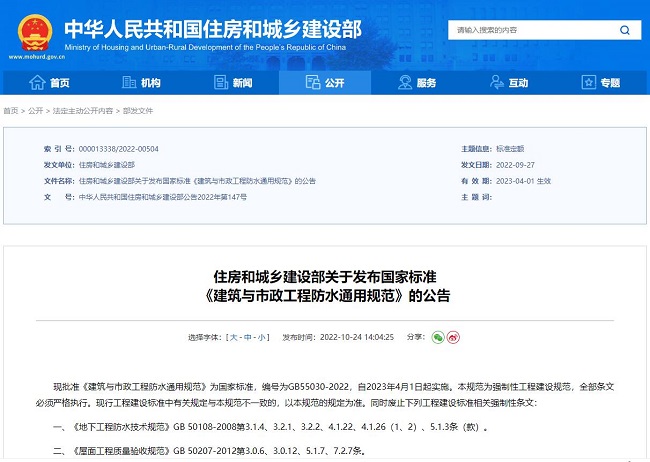Click the article headline title
This screenshot has height=462, width=650.
(326, 286)
